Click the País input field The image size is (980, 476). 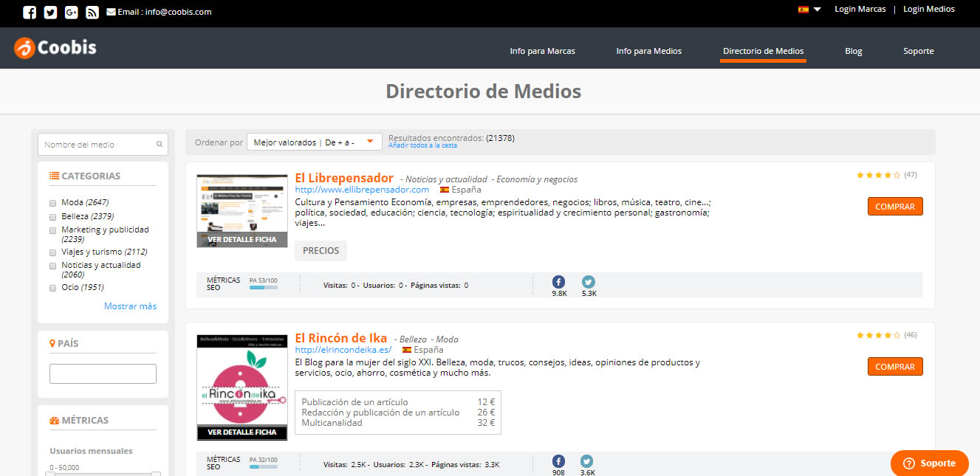point(103,373)
